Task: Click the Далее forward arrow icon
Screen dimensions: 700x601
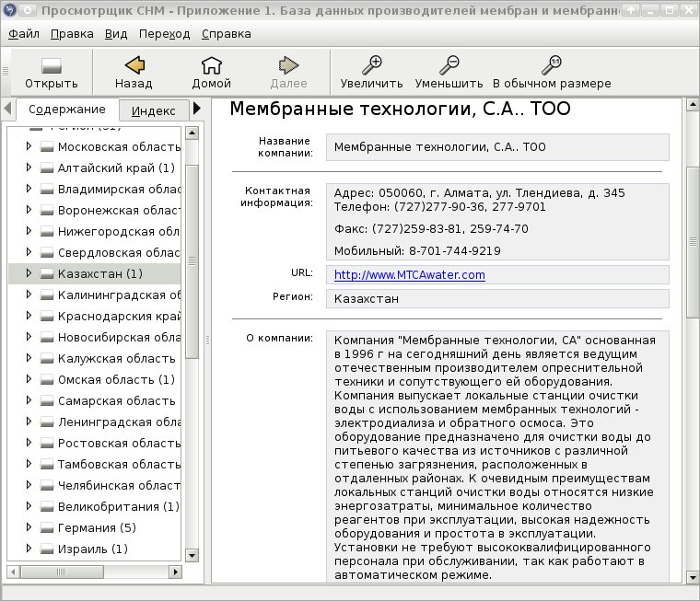Action: tap(288, 65)
